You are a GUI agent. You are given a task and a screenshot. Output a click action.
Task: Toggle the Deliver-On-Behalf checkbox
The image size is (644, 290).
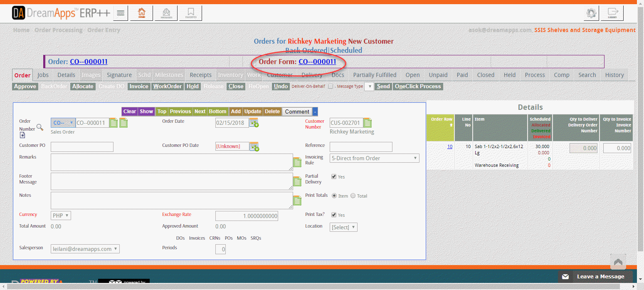(x=330, y=87)
